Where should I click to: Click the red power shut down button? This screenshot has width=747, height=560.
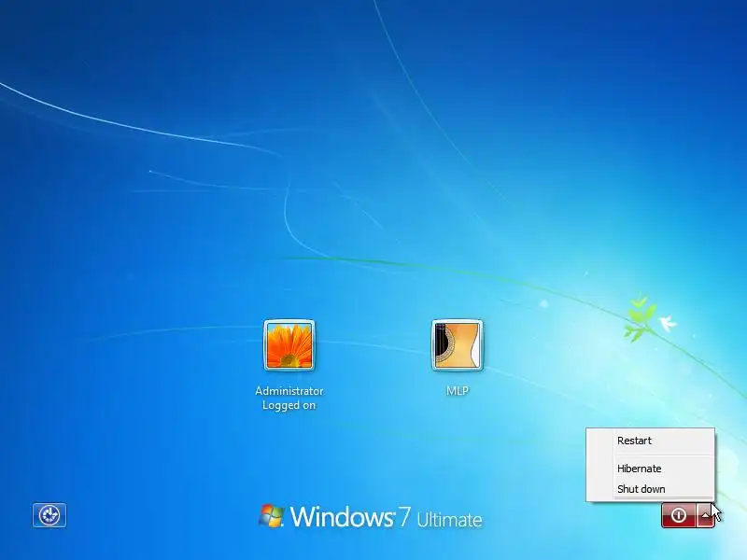pos(679,515)
